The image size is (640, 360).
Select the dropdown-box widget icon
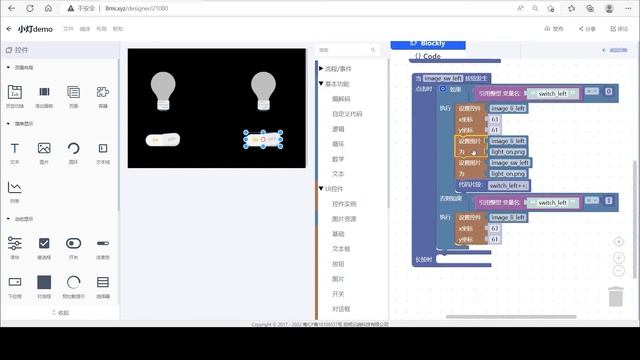point(15,282)
